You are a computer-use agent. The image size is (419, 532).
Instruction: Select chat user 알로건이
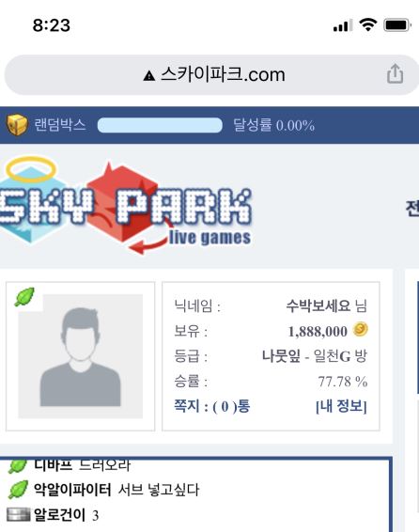pyautogui.click(x=59, y=515)
